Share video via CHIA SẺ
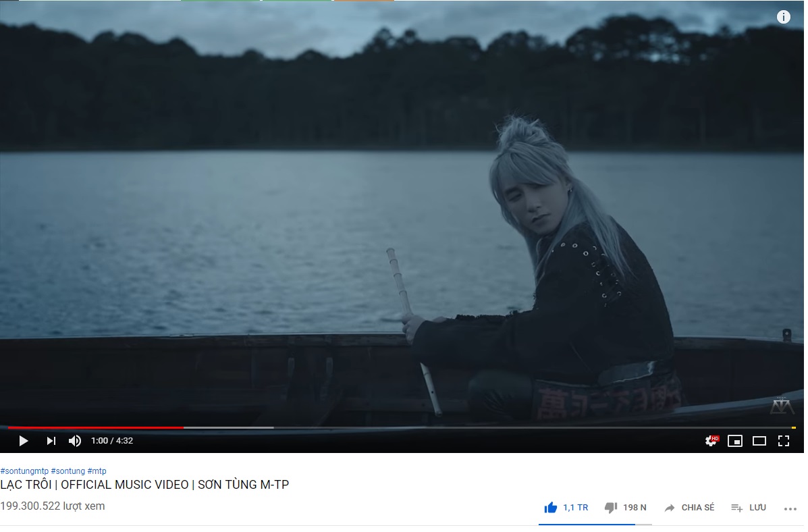The height and width of the screenshot is (532, 808). (689, 508)
